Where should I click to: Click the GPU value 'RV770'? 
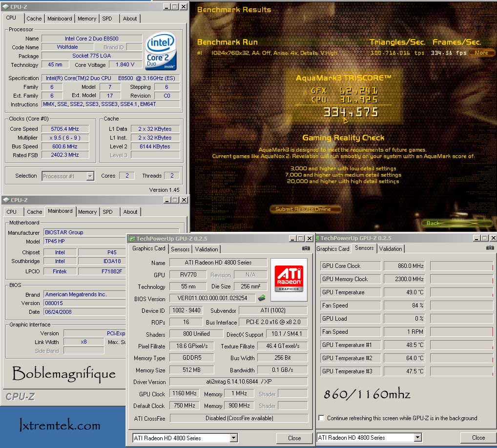(188, 275)
